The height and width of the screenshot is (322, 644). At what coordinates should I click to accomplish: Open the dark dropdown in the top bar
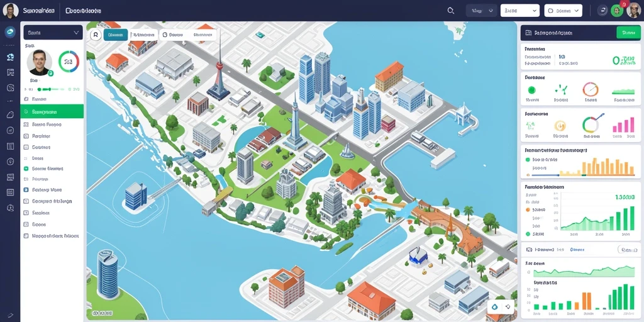coord(481,11)
